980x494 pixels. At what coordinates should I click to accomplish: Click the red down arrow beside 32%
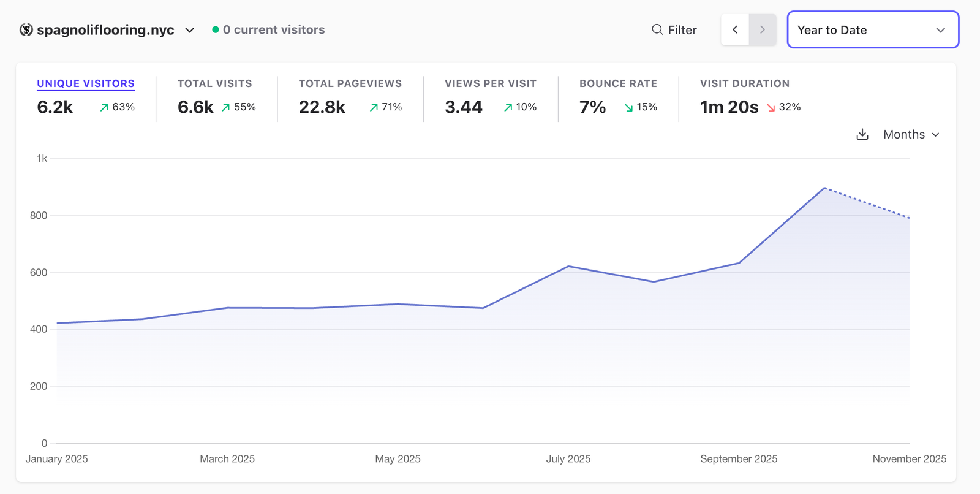click(x=771, y=107)
